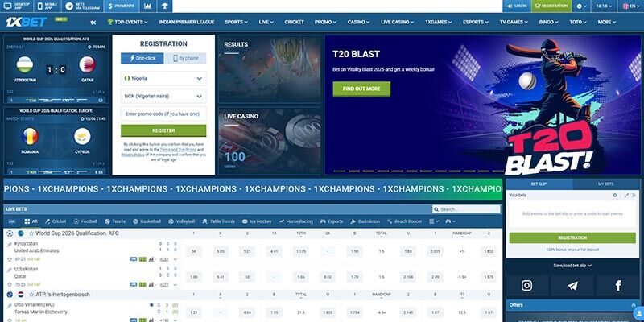Open CRICKET menu item
Viewport: 644px width, 322px height.
pos(294,23)
